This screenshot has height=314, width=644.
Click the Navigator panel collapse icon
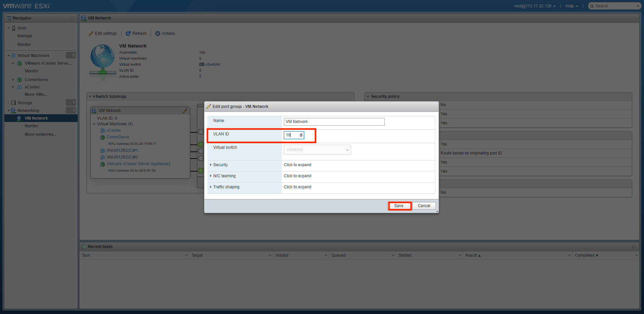pyautogui.click(x=72, y=18)
